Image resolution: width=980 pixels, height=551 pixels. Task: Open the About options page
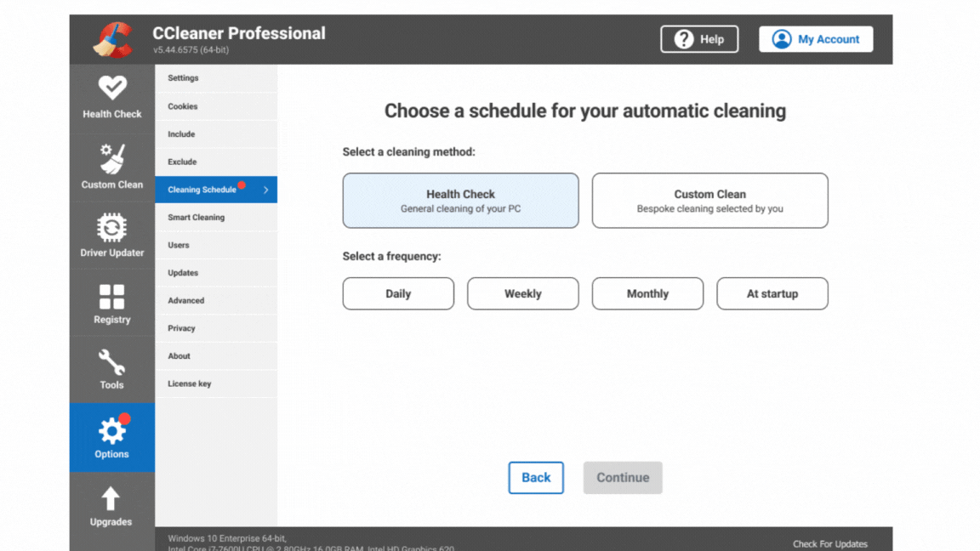click(x=216, y=356)
